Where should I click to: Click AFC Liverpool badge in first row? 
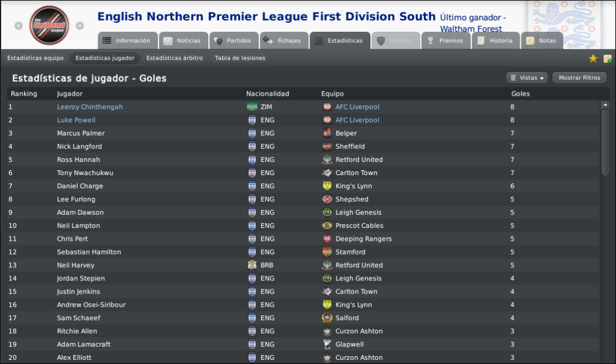(x=327, y=106)
